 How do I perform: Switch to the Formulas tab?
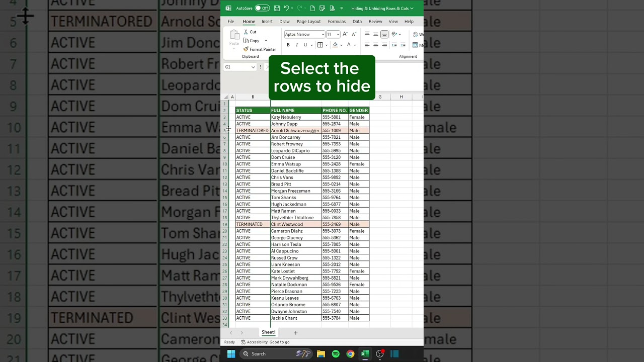337,22
